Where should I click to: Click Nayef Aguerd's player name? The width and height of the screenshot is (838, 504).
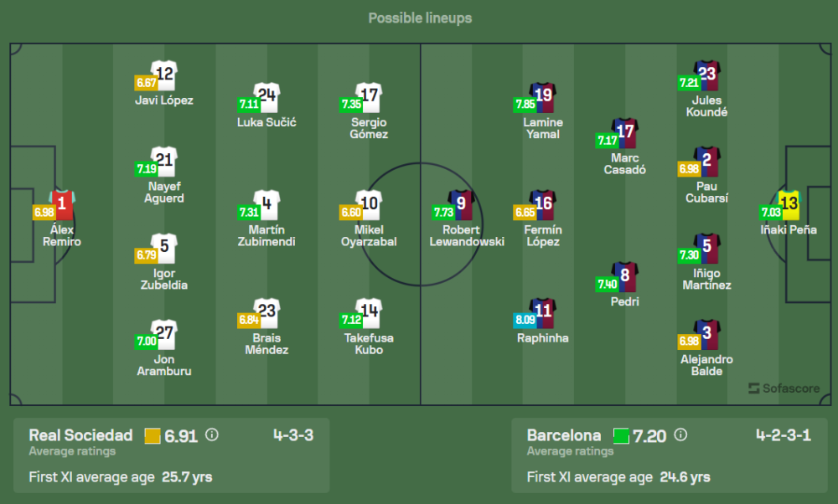pyautogui.click(x=164, y=193)
